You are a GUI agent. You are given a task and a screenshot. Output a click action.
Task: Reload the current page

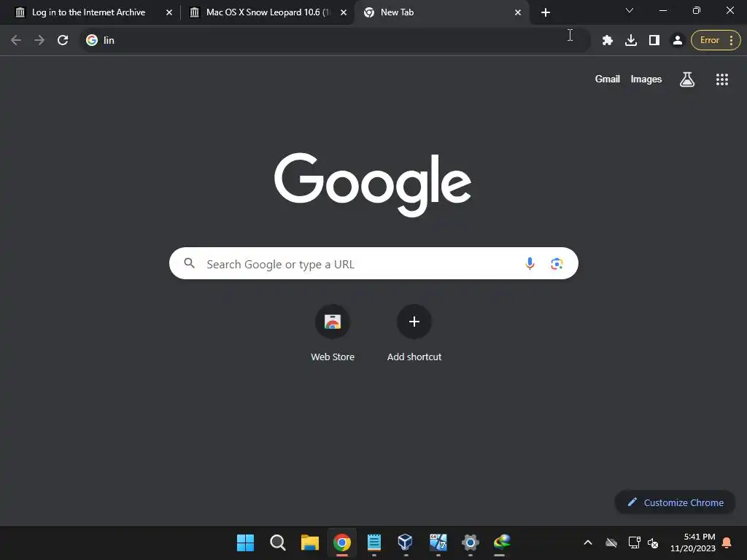point(63,40)
